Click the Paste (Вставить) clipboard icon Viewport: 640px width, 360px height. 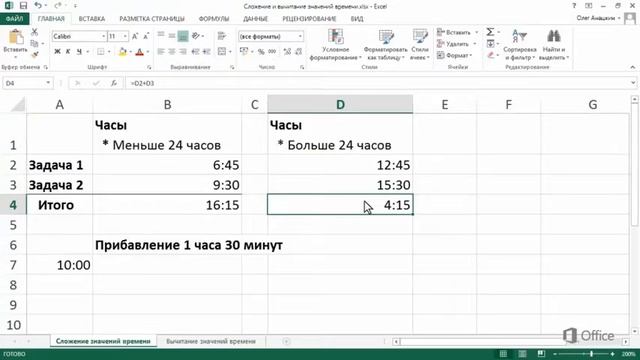pyautogui.click(x=16, y=38)
